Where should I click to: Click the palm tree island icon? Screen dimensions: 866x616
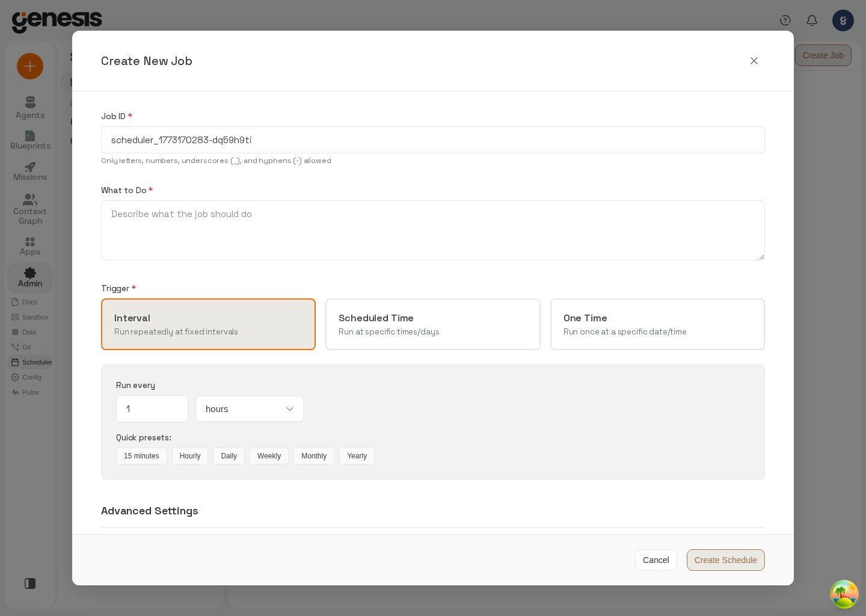844,594
